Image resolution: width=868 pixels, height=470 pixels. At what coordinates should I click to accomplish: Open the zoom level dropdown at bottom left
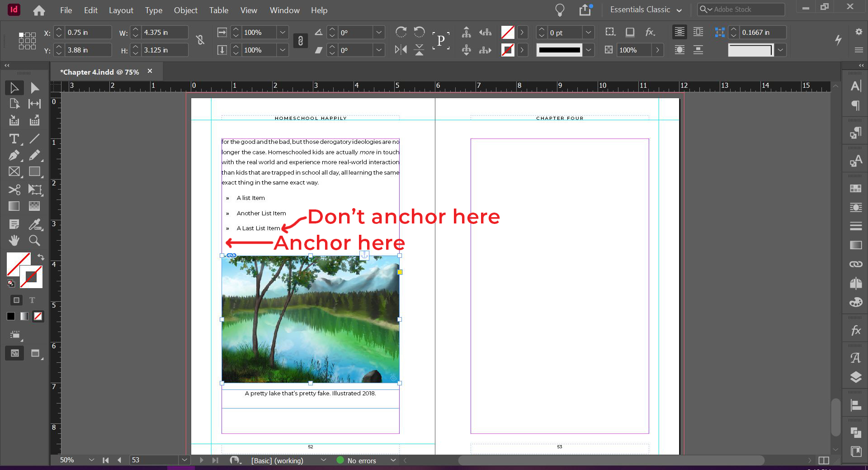click(92, 460)
